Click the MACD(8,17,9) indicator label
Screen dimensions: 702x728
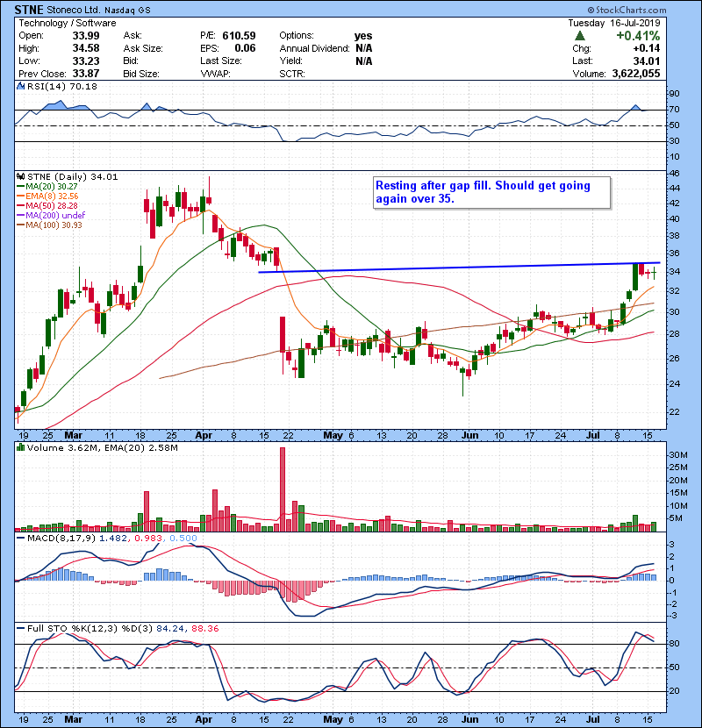coord(61,539)
